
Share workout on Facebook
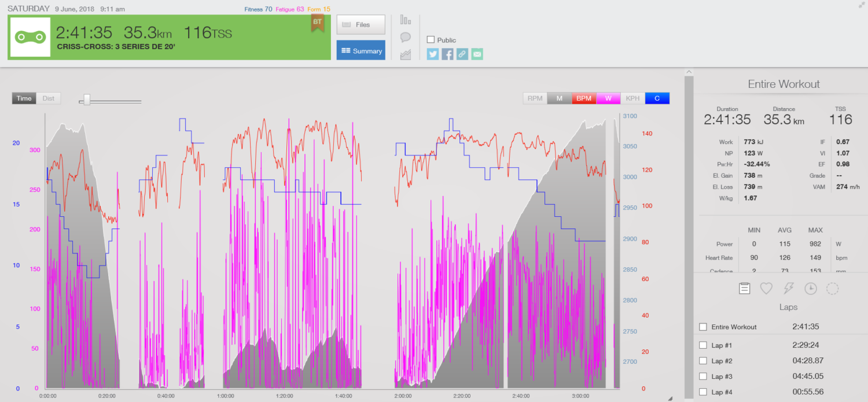[x=447, y=54]
